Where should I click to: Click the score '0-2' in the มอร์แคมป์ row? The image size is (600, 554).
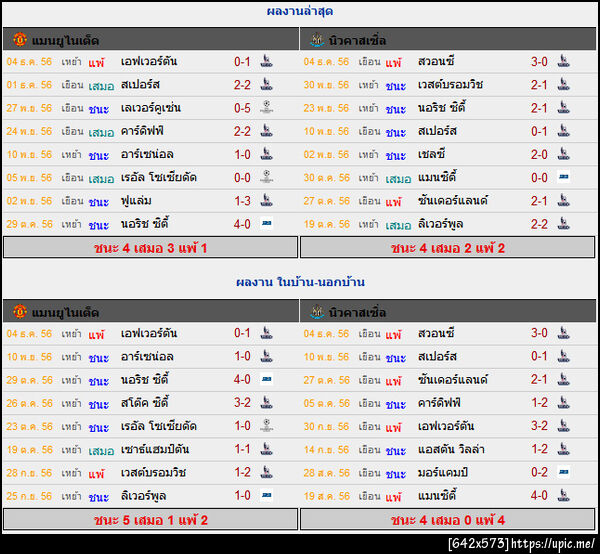pyautogui.click(x=539, y=472)
